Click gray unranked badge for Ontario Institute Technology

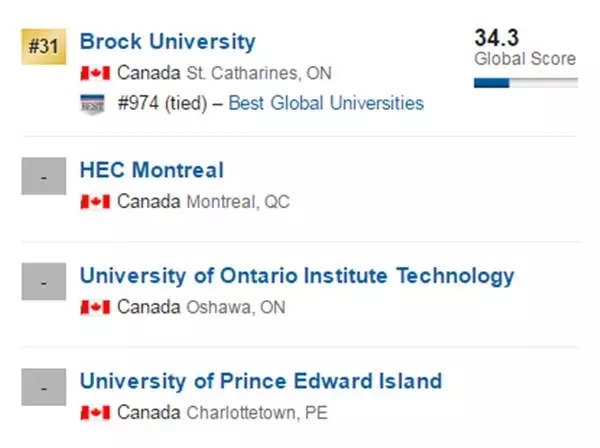(44, 282)
